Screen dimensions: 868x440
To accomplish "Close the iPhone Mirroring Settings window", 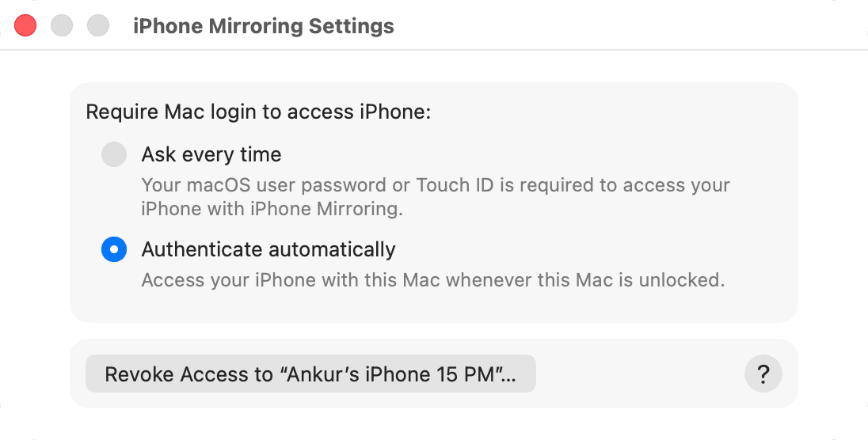I will coord(26,25).
